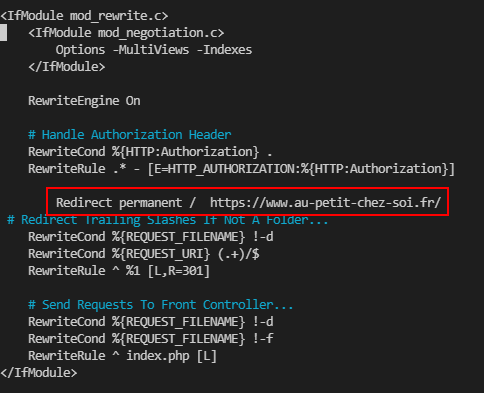Click the block cursor at line start

3,33
